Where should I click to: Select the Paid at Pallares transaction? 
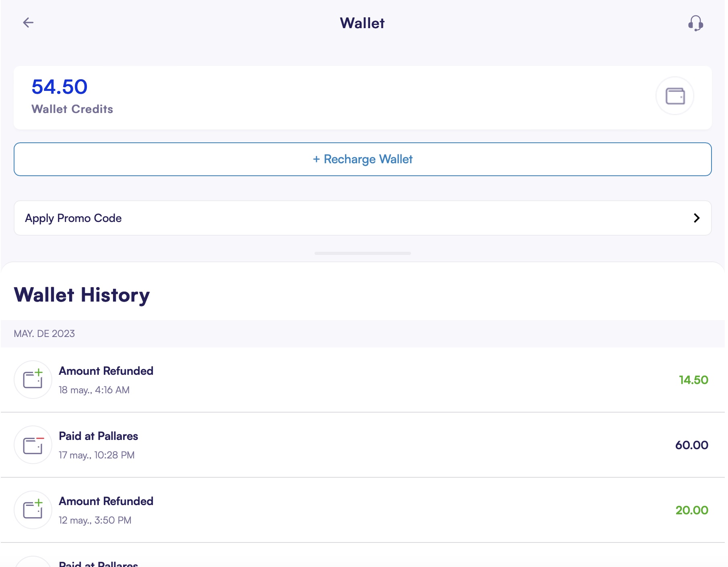coord(99,436)
